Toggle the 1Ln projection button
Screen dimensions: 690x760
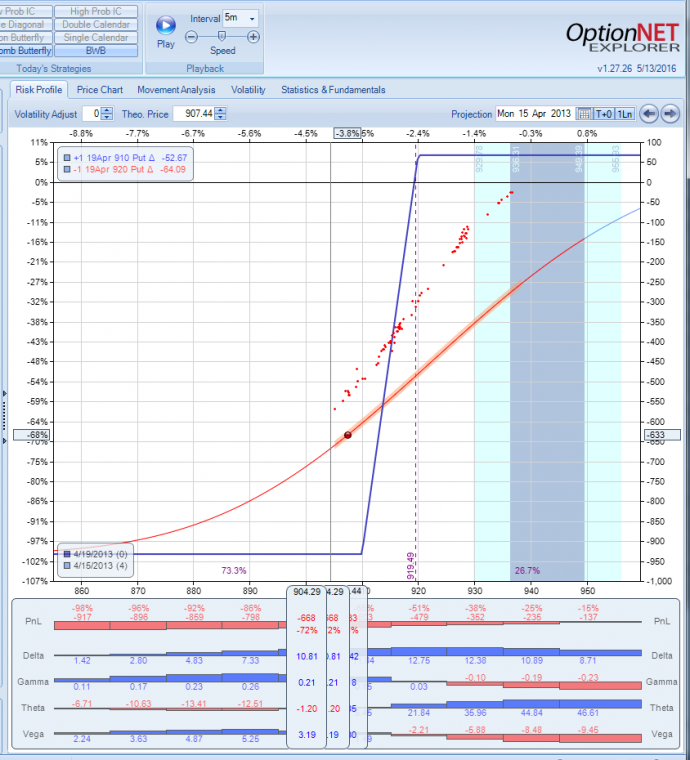pos(625,114)
